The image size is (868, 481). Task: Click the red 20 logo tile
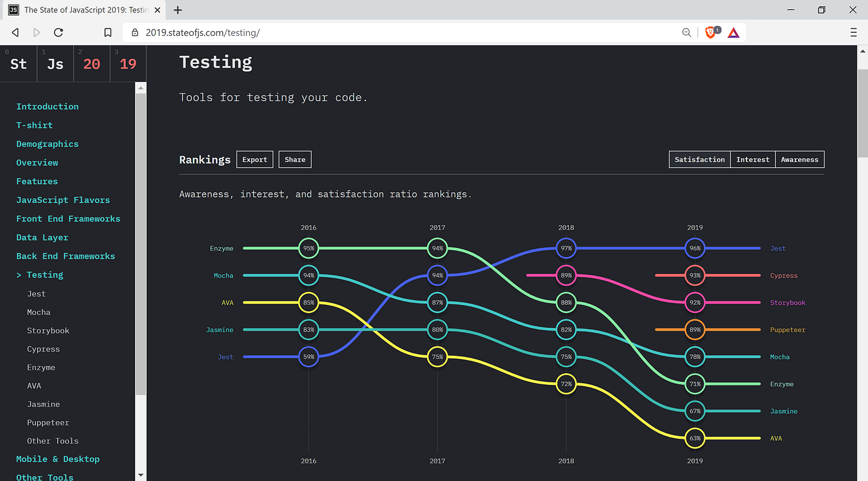[92, 64]
